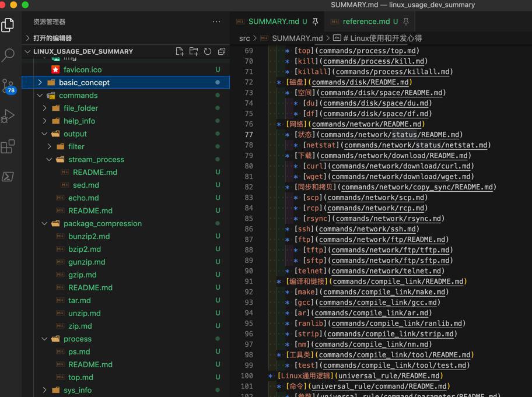Click the Linux使用和开发心得 heading breadcrumb
Viewport: 532px width, 397px height.
[383, 38]
